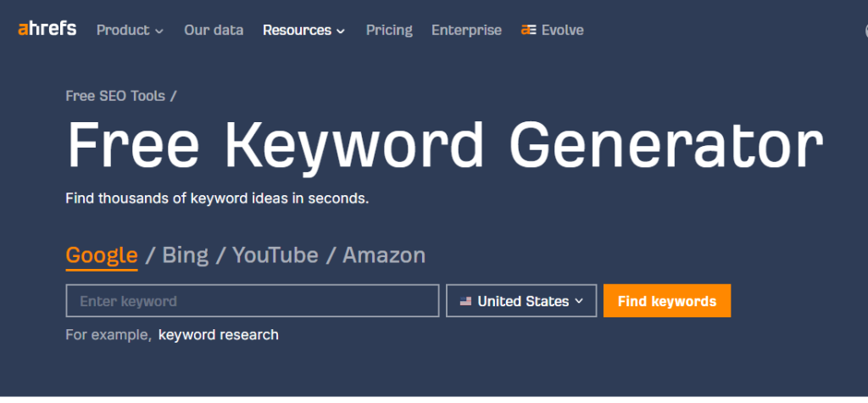This screenshot has height=403, width=868.
Task: Choose the Amazon tab
Action: 384,255
